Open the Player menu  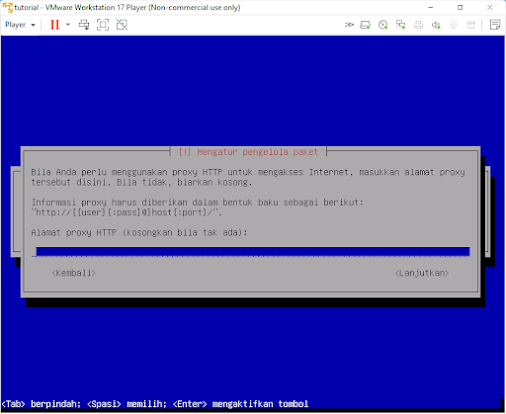pyautogui.click(x=15, y=25)
